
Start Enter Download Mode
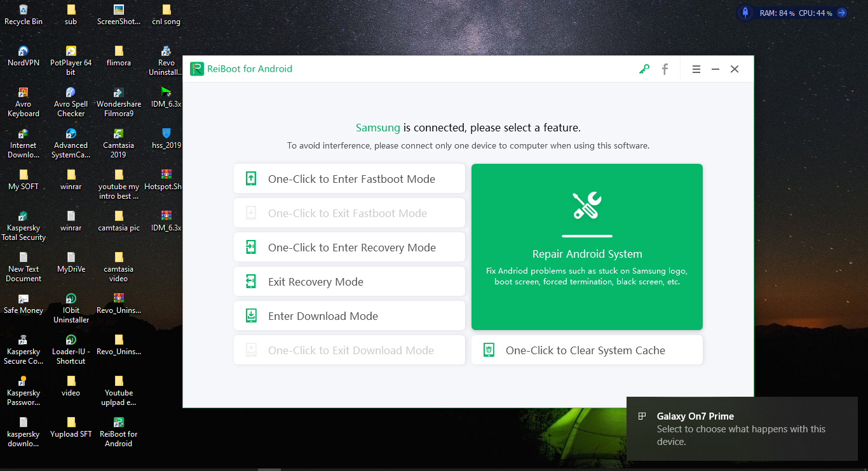coord(349,315)
